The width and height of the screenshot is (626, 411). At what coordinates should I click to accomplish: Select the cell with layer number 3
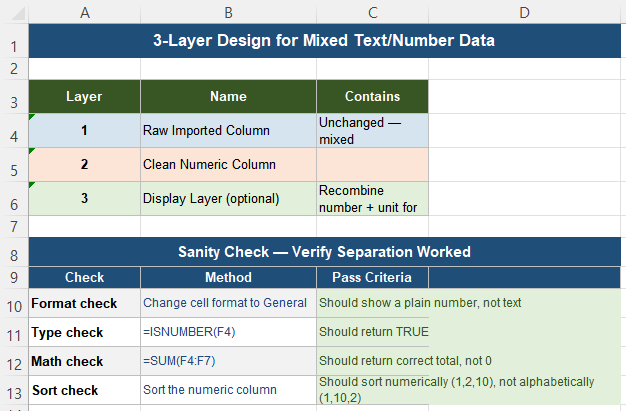pos(85,199)
